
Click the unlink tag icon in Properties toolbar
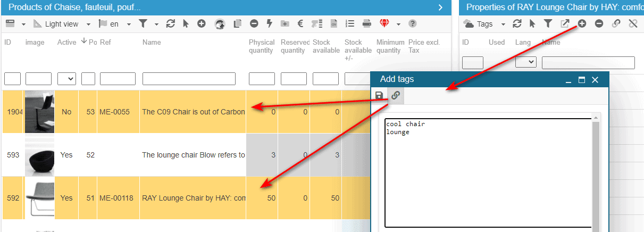pos(633,24)
